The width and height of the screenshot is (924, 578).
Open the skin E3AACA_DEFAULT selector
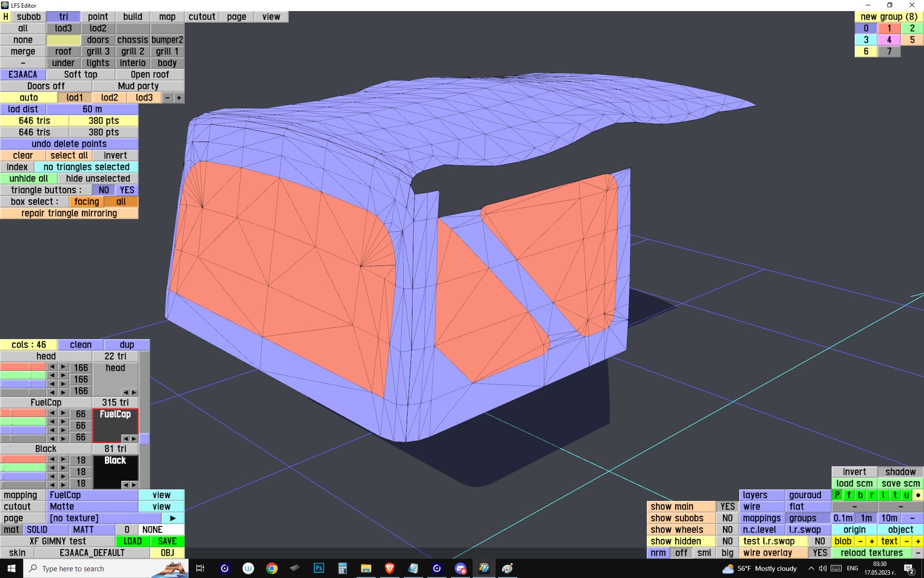pos(92,553)
